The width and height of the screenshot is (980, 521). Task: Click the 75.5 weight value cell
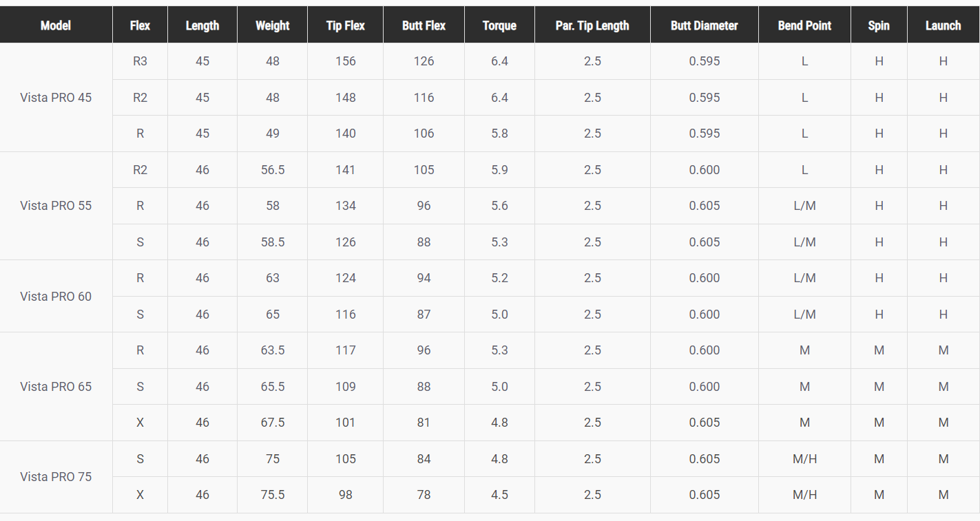(x=272, y=494)
